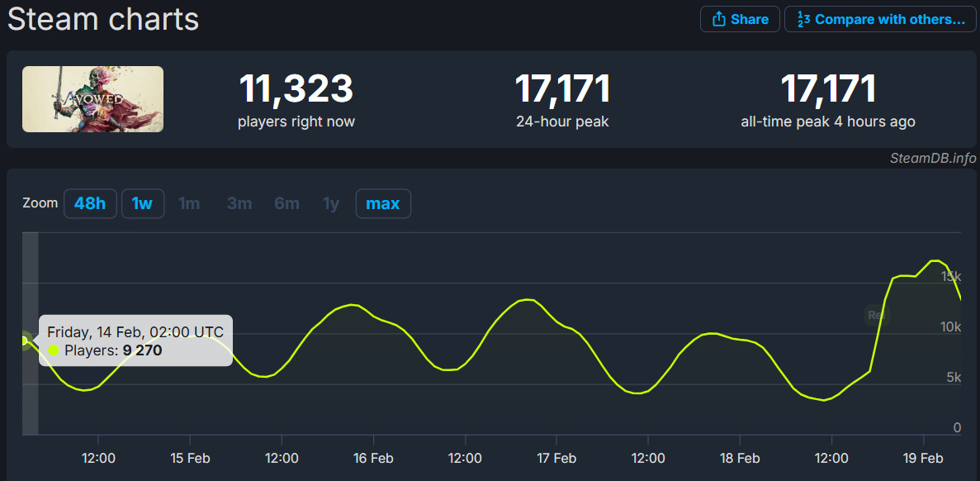Screen dimensions: 980x481
Task: Open the SteamDB.info credit link
Action: (x=932, y=159)
